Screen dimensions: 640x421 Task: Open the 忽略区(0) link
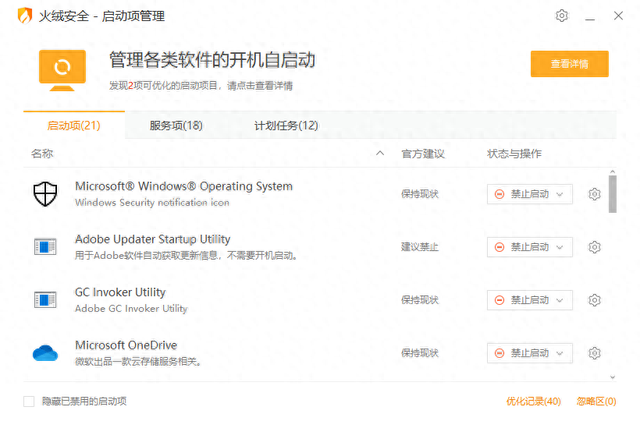(596, 401)
